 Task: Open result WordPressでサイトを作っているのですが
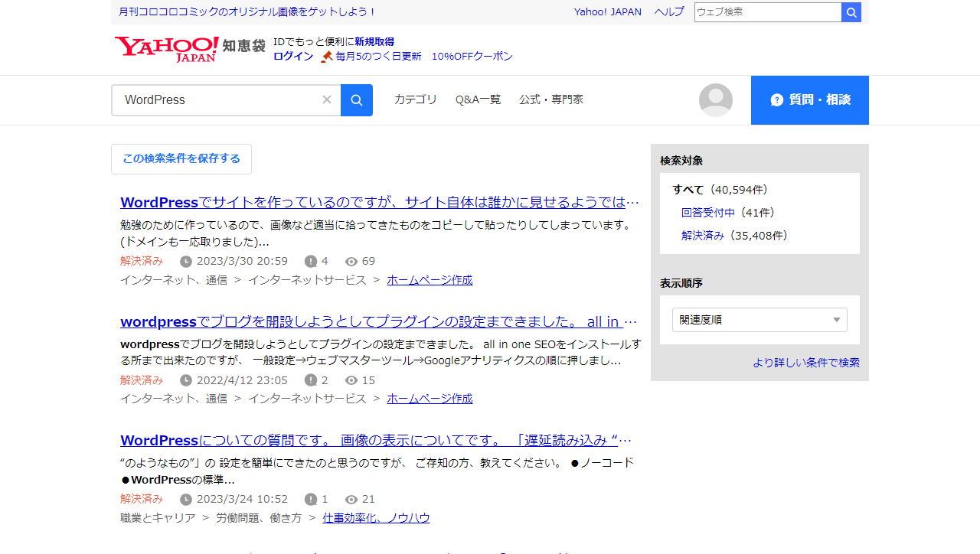(x=380, y=203)
